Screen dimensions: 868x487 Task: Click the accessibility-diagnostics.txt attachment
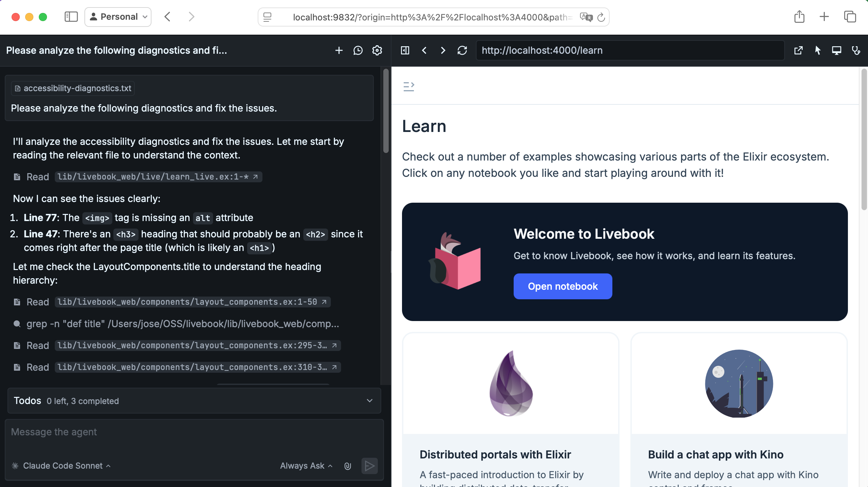pyautogui.click(x=73, y=88)
